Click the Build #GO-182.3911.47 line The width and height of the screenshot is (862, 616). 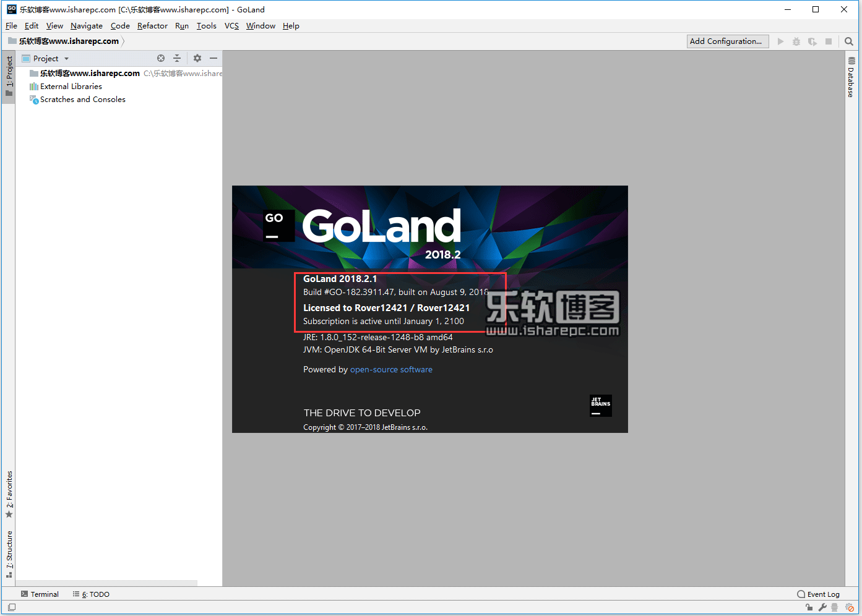click(395, 293)
